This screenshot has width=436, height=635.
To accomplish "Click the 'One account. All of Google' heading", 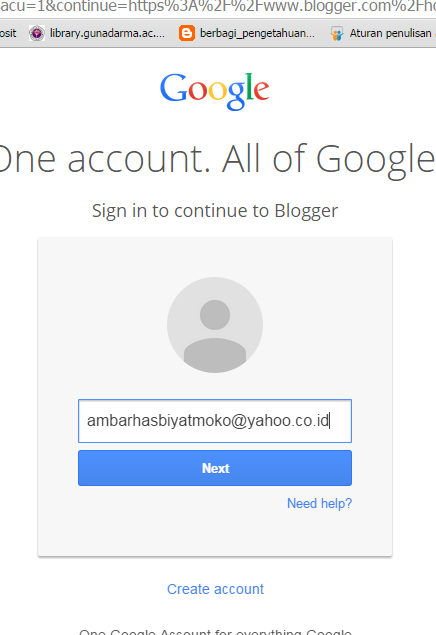I will (x=218, y=159).
